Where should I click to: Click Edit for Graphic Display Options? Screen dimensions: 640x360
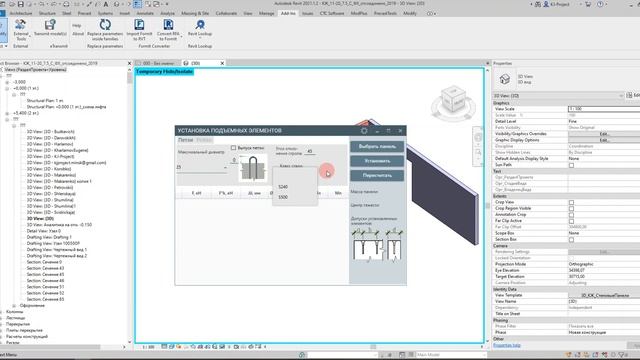[604, 140]
